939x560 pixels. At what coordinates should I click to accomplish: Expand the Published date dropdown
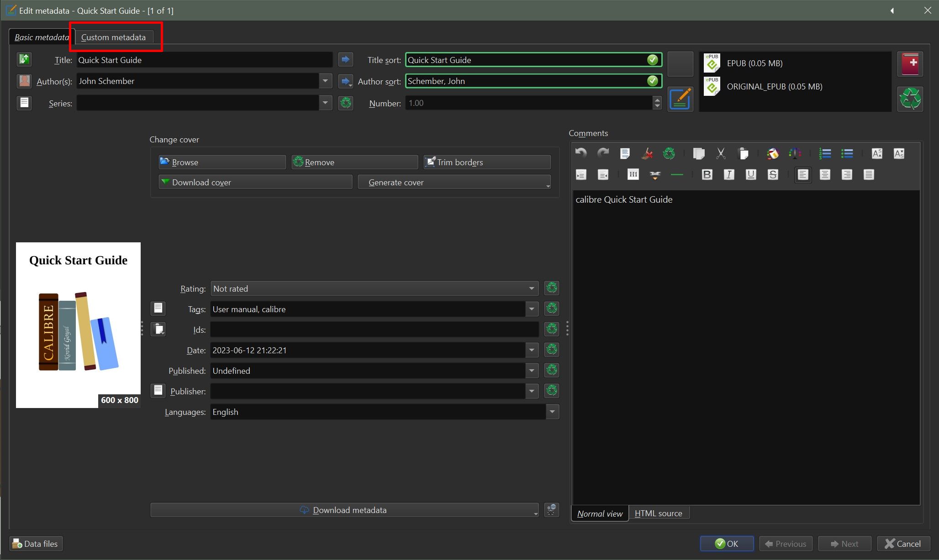pos(531,371)
